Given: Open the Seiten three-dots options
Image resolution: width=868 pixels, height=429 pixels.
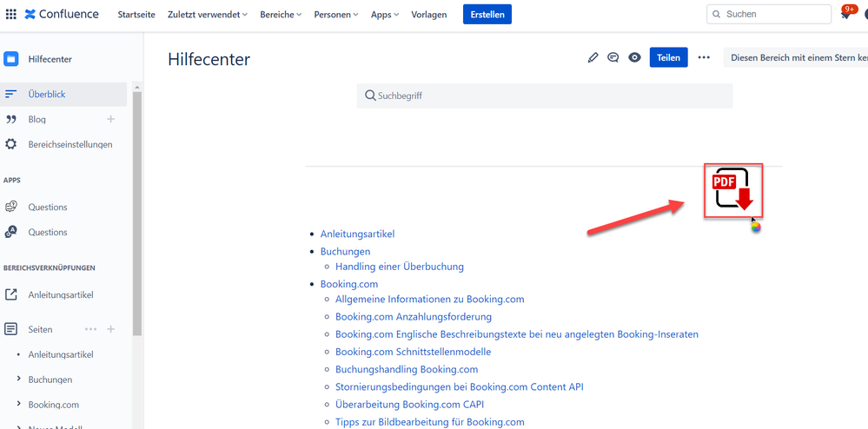Looking at the screenshot, I should 90,329.
